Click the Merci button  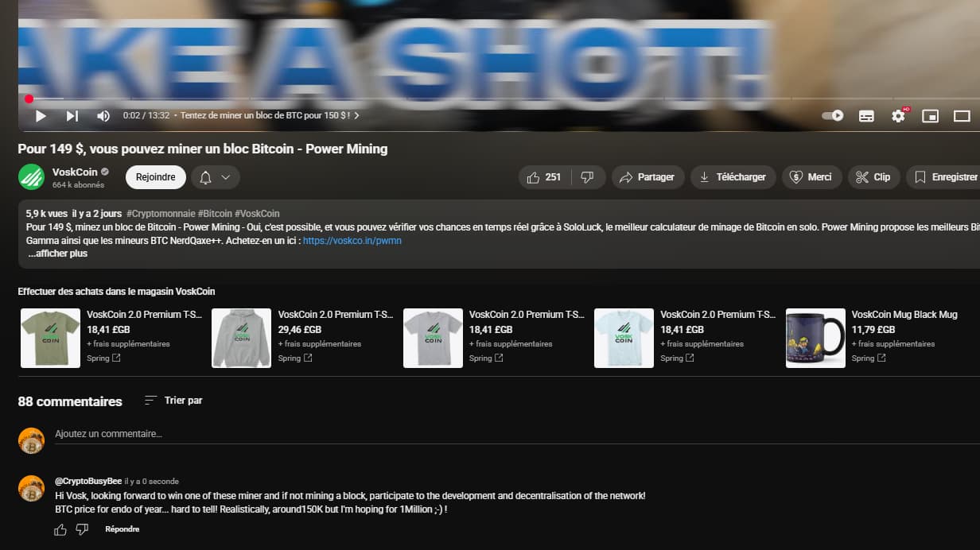811,177
